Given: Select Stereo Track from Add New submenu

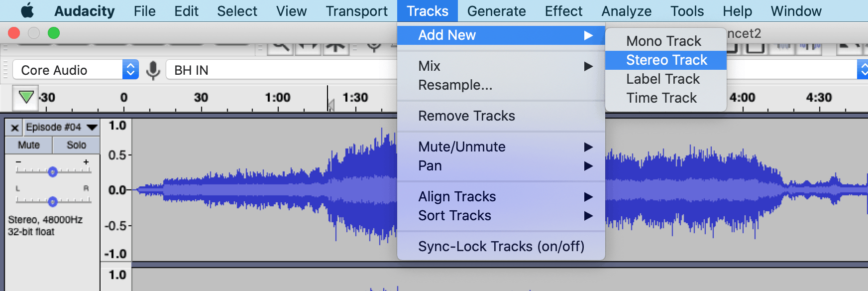Looking at the screenshot, I should click(x=665, y=59).
